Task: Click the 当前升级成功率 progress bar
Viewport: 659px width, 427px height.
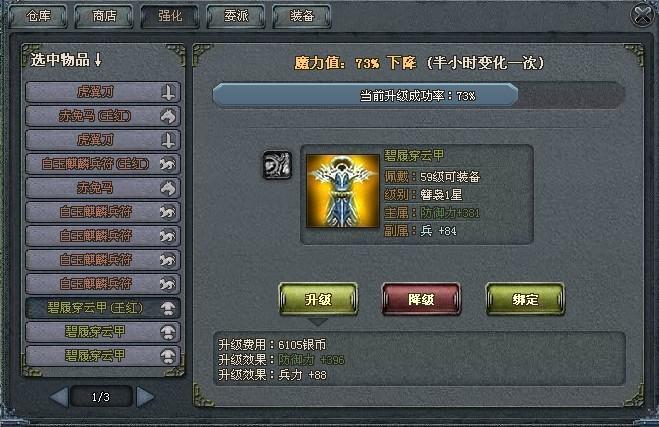Action: [418, 95]
